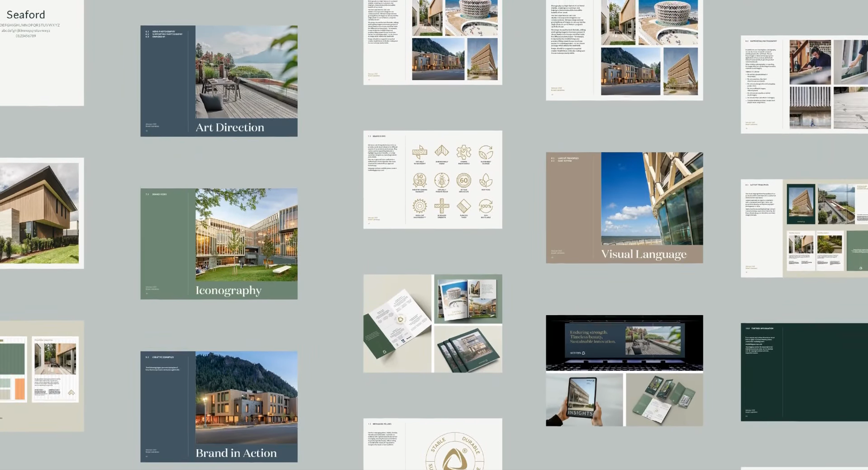
Task: Click the wooden cross increased strength icon
Action: pos(442,206)
